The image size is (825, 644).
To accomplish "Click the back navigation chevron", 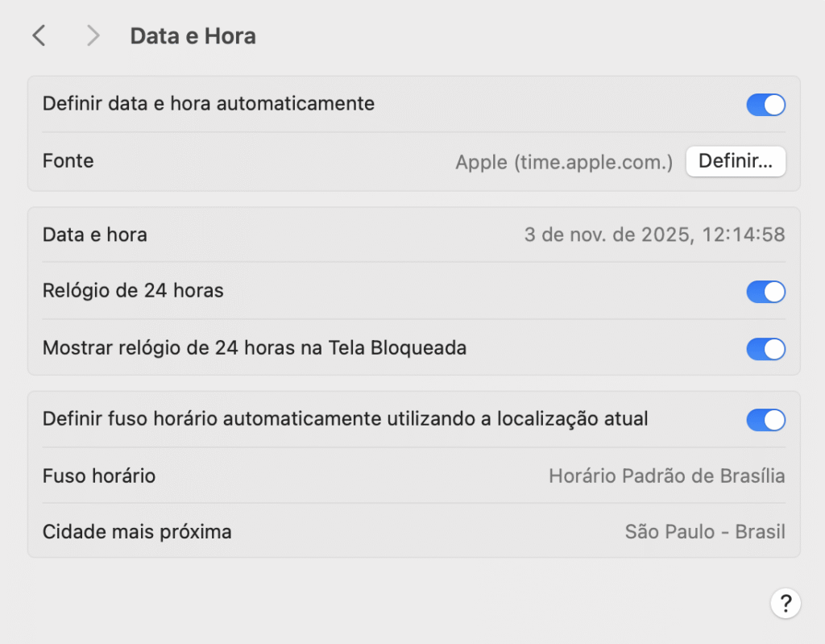I will click(x=39, y=35).
